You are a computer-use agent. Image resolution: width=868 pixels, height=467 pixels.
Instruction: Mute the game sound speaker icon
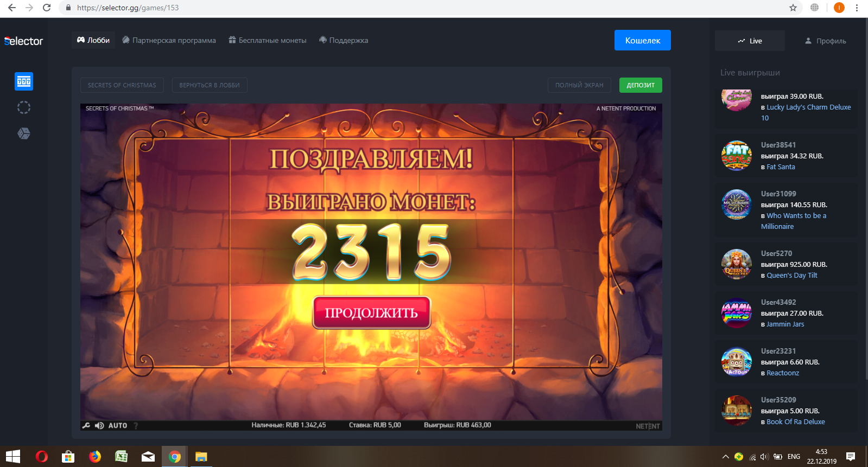coord(99,426)
